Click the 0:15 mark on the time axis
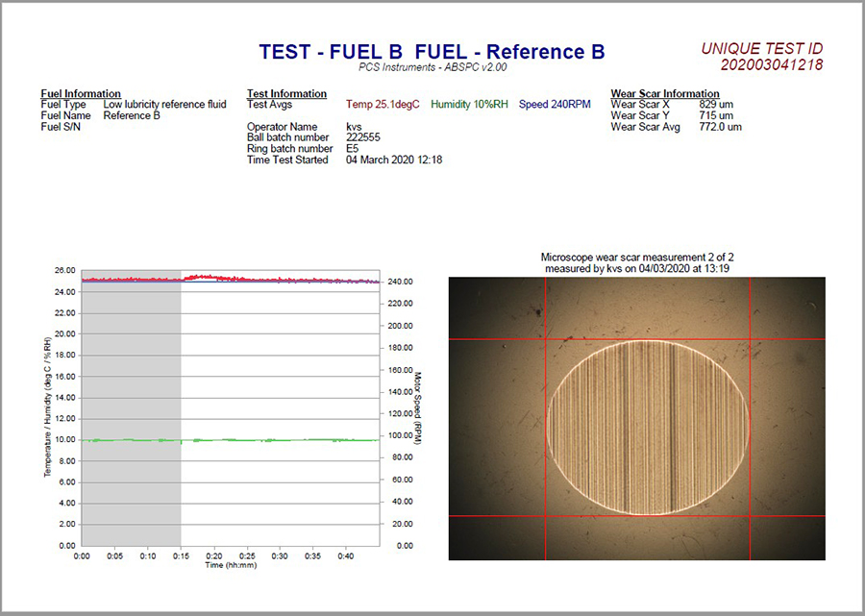Viewport: 865px width, 616px height. click(181, 556)
